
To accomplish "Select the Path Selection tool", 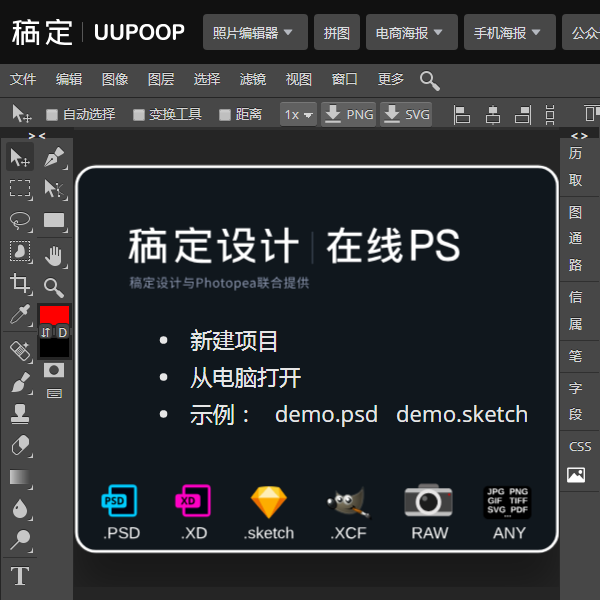I will tap(54, 189).
